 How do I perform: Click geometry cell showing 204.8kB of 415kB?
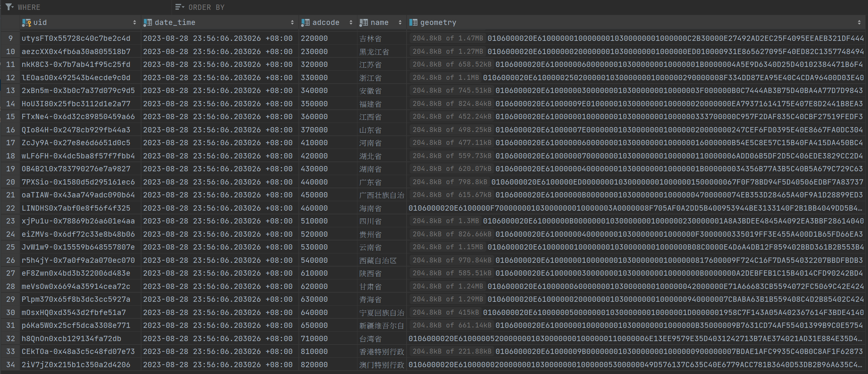(637, 312)
